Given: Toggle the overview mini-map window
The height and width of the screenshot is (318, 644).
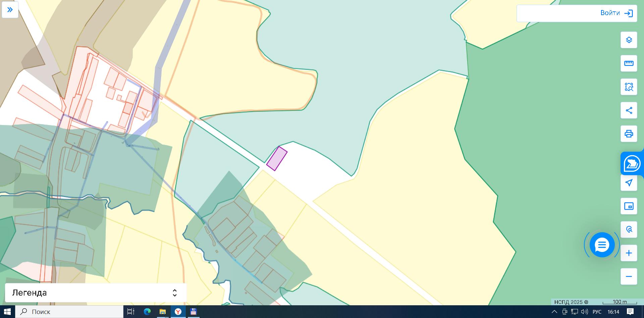Looking at the screenshot, I should pos(629,206).
